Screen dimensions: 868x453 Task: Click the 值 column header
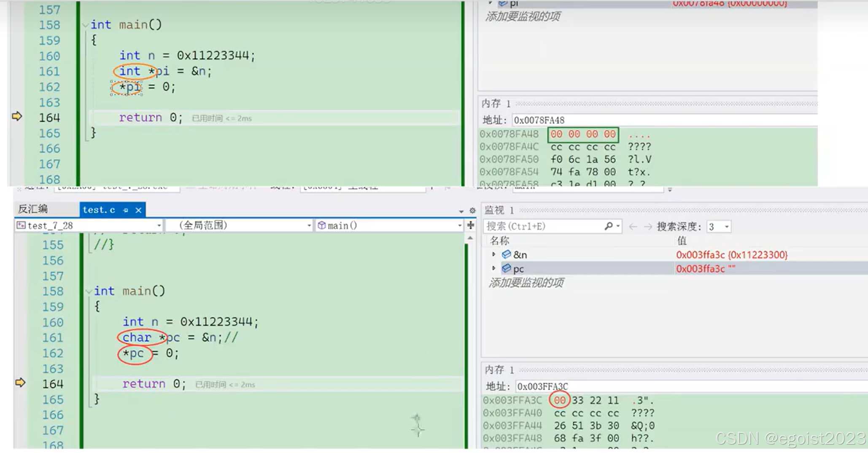pyautogui.click(x=682, y=241)
